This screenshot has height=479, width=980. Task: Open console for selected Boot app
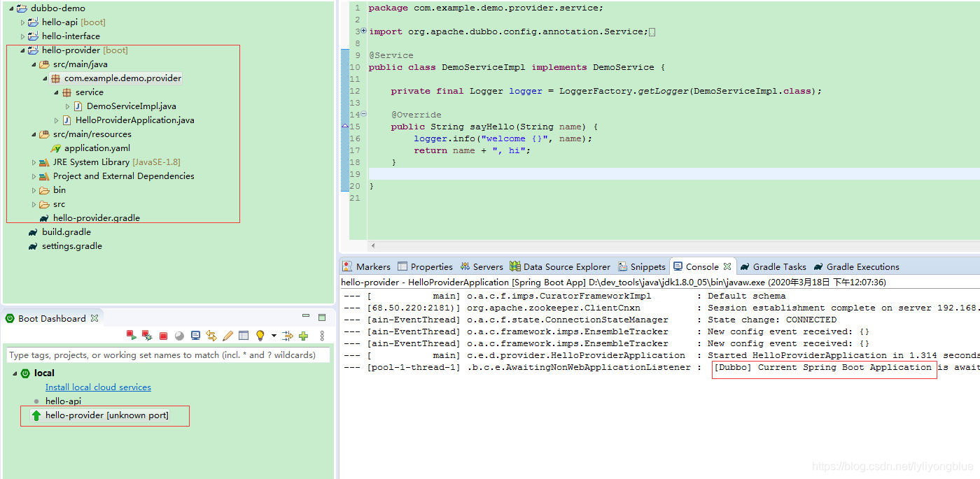(196, 335)
